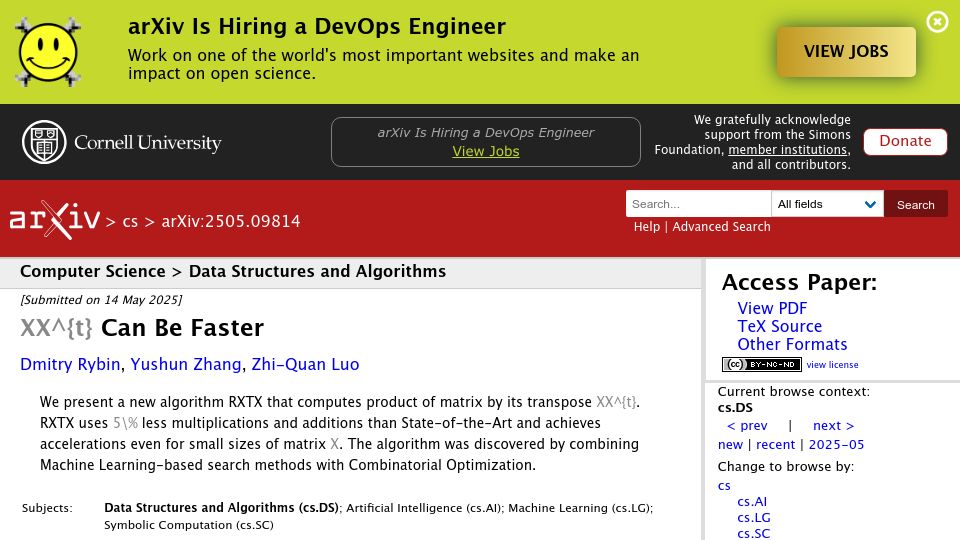Open author Dmitry Rybin

point(70,364)
